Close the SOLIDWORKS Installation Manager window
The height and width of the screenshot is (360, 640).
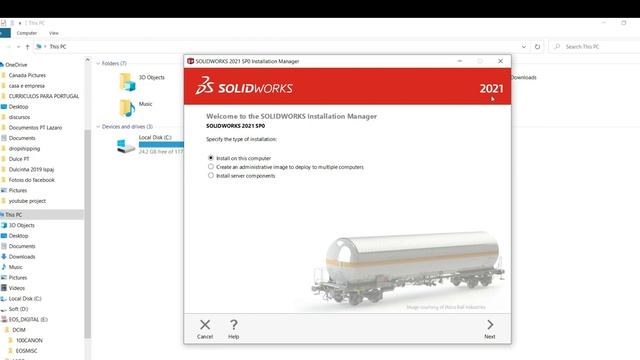tap(500, 61)
